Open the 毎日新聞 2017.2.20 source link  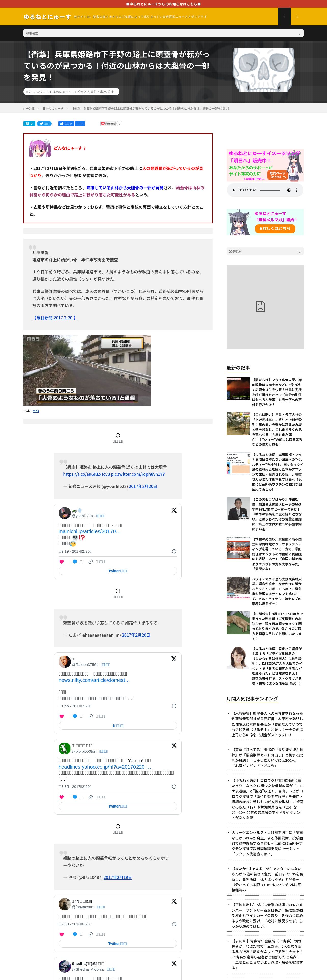(x=55, y=318)
